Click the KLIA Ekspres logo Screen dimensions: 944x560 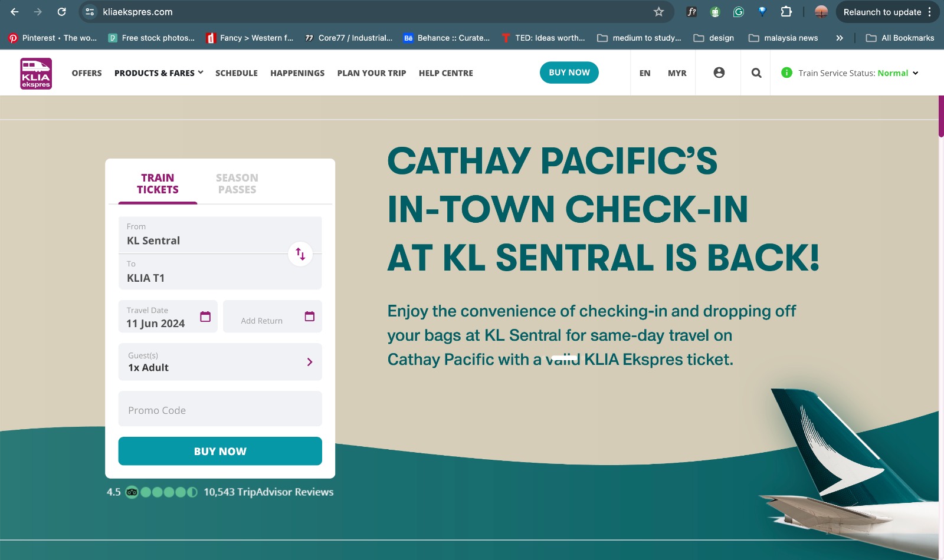pos(36,73)
